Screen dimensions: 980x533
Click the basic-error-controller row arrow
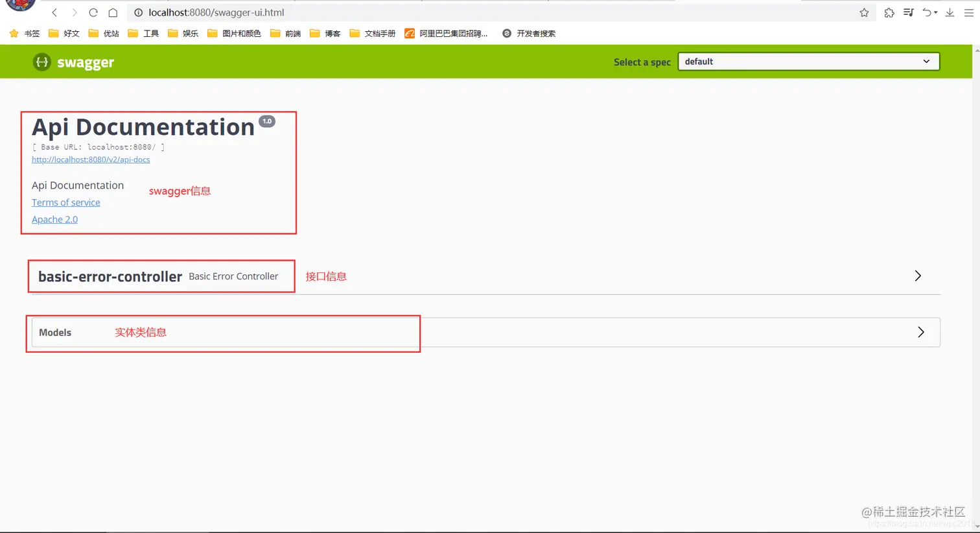[918, 276]
